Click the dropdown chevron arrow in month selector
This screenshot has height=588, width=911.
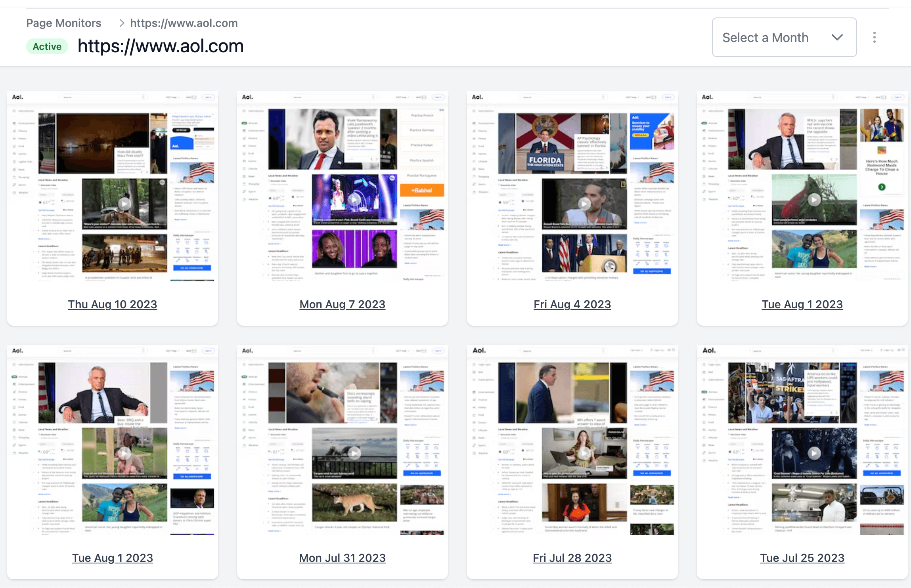click(837, 38)
